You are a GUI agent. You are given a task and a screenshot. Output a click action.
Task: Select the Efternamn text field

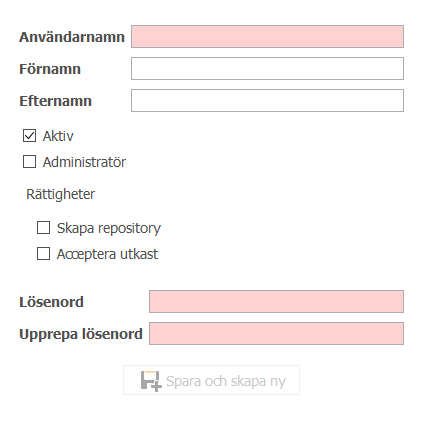point(267,100)
